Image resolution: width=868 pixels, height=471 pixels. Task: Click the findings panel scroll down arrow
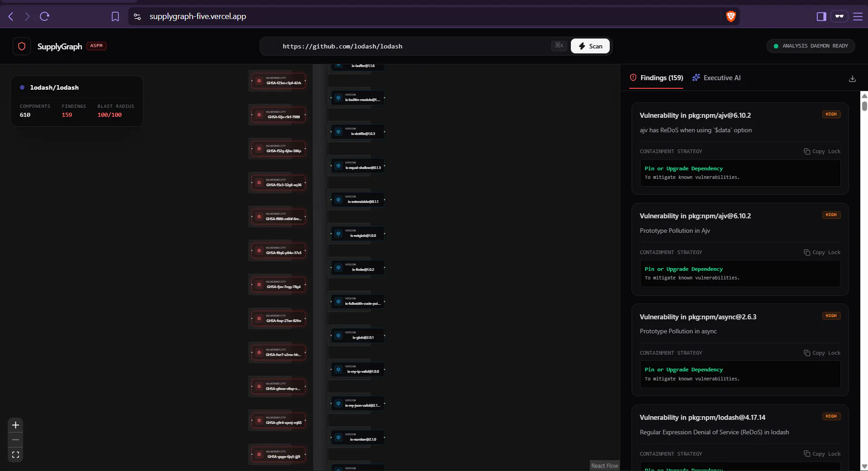coord(864,466)
